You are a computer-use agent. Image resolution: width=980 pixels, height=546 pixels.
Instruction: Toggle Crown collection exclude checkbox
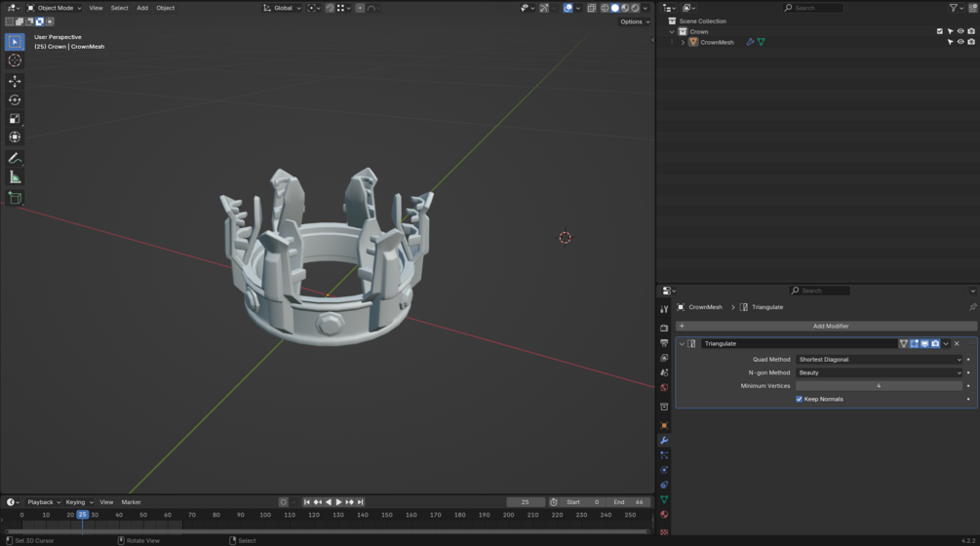click(x=939, y=31)
